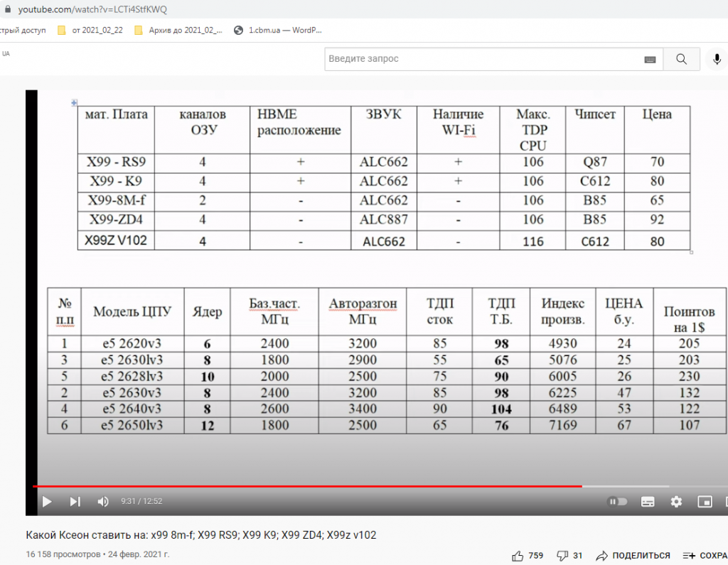
Task: Switch to miniplayer mode
Action: pos(705,502)
